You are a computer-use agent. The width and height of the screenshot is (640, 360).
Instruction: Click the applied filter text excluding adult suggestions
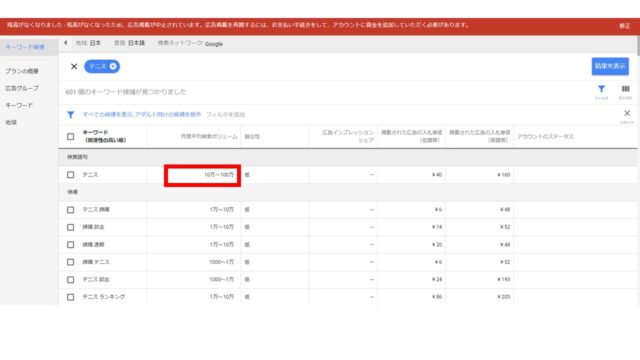point(142,115)
